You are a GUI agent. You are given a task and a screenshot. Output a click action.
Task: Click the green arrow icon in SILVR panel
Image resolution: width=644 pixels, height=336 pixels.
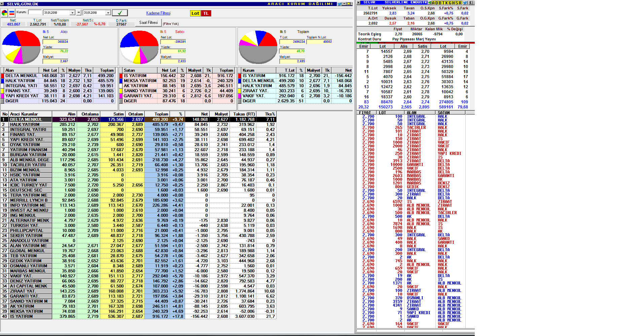[430, 3]
